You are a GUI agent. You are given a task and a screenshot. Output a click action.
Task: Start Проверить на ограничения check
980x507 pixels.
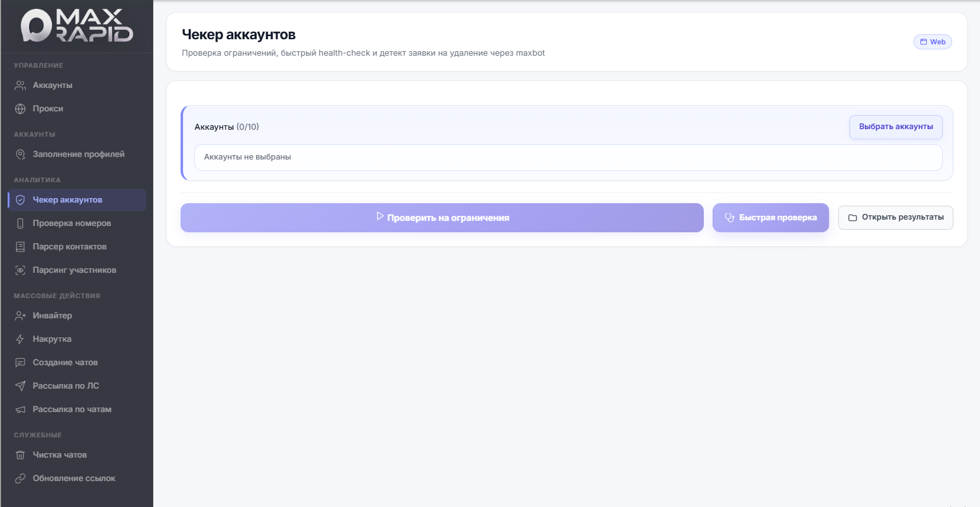click(x=442, y=218)
